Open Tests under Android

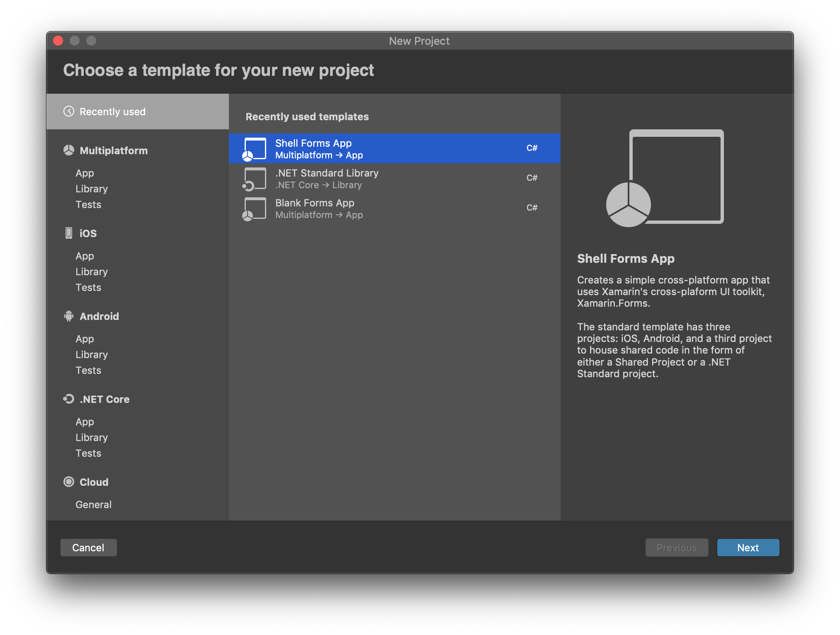click(x=88, y=371)
